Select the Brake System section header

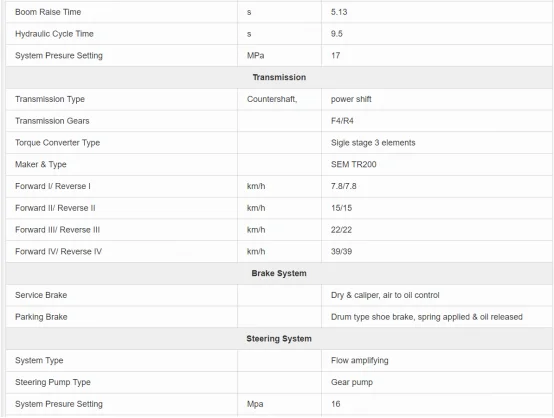click(279, 273)
